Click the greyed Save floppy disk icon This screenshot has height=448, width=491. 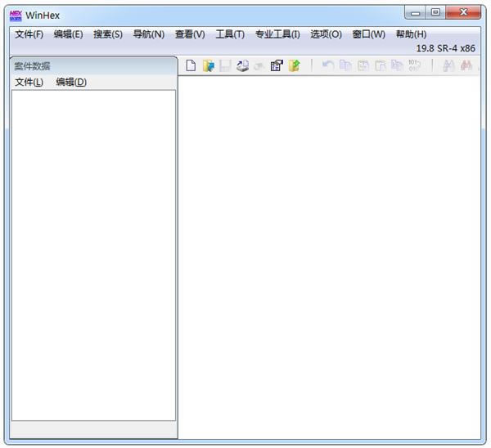click(225, 65)
